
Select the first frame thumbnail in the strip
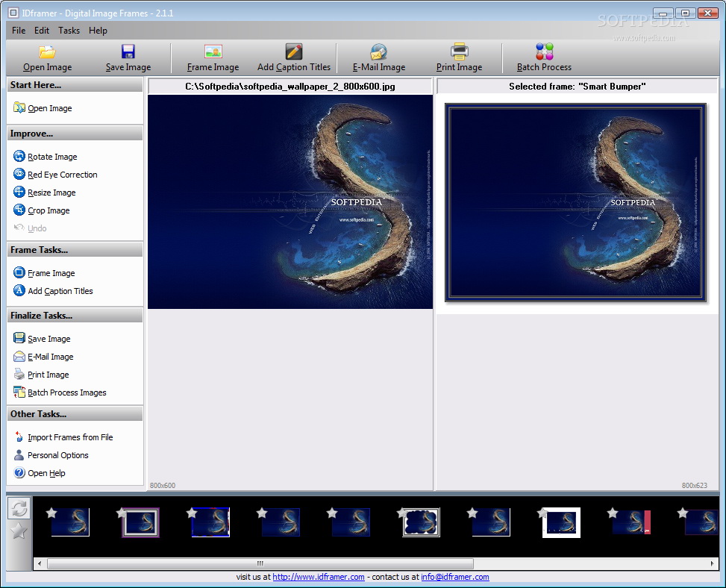(70, 522)
